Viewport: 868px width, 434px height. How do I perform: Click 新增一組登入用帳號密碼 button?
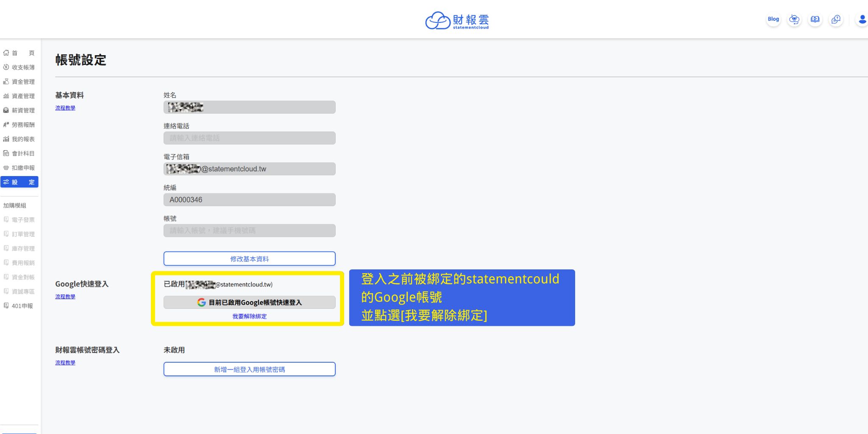[250, 370]
